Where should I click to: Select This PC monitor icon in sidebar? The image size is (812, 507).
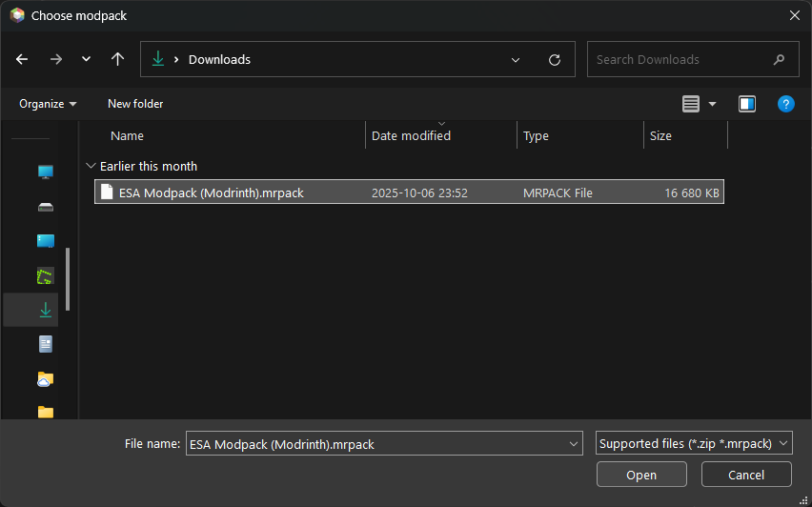pyautogui.click(x=45, y=172)
